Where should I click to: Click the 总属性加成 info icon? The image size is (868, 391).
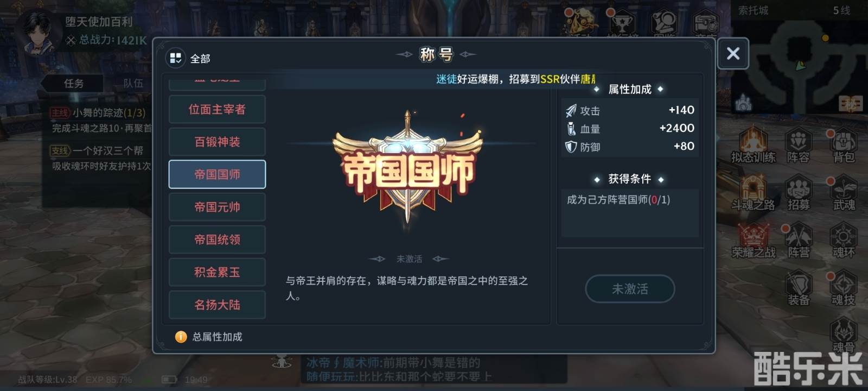[181, 337]
